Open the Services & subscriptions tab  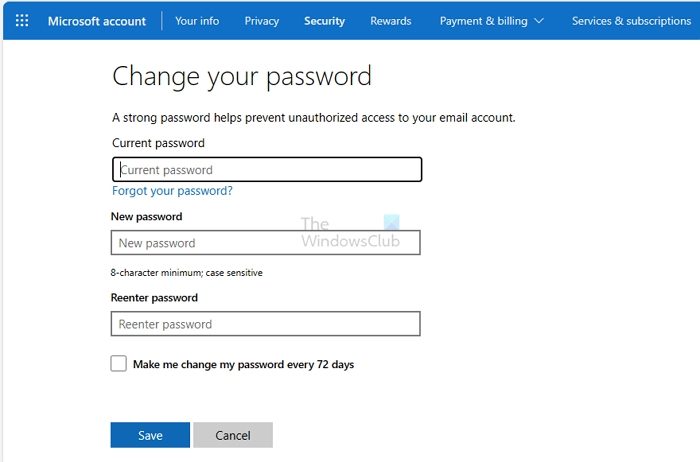(x=631, y=21)
